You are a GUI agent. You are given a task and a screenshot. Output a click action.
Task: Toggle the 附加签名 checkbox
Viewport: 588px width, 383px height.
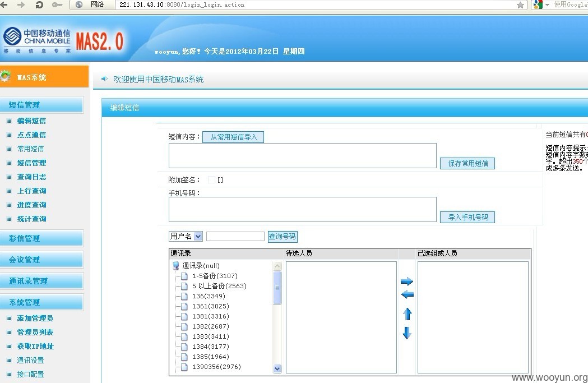tap(211, 179)
